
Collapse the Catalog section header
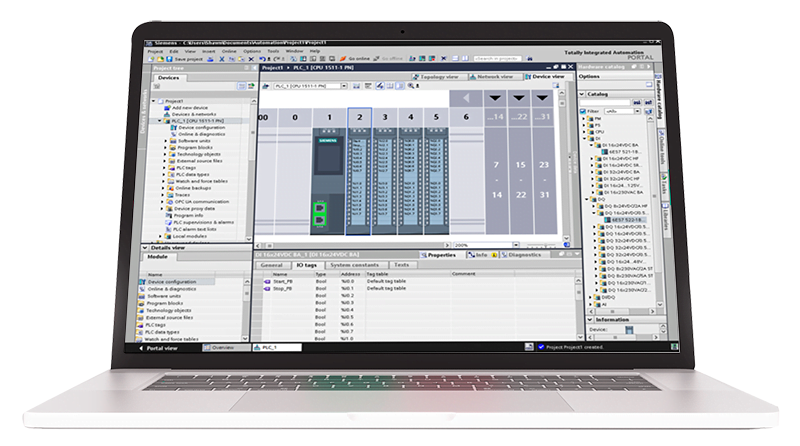click(582, 94)
